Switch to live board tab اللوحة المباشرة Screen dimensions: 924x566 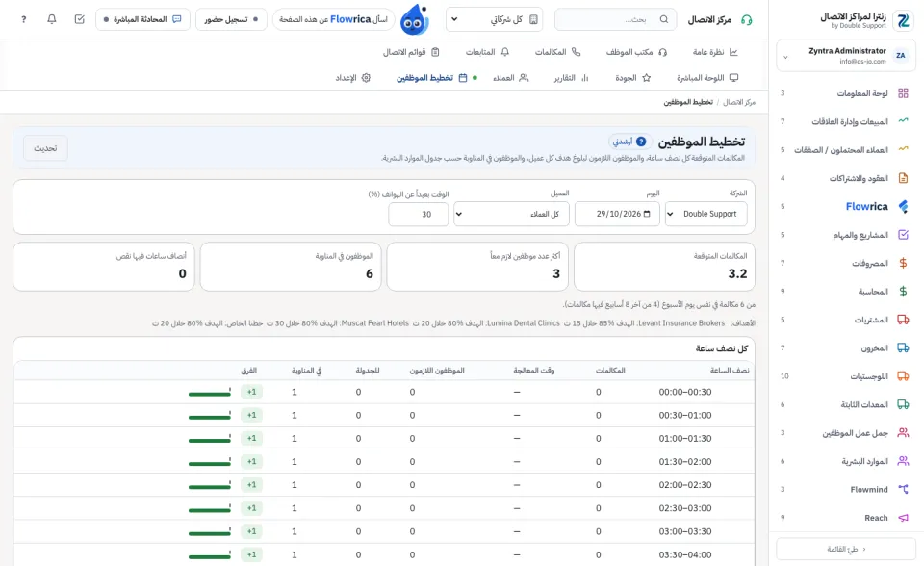tap(707, 78)
